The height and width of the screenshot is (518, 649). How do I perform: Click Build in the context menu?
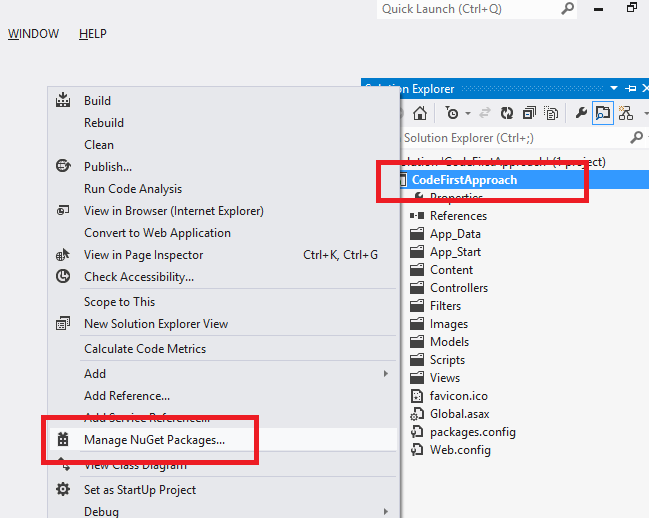97,101
